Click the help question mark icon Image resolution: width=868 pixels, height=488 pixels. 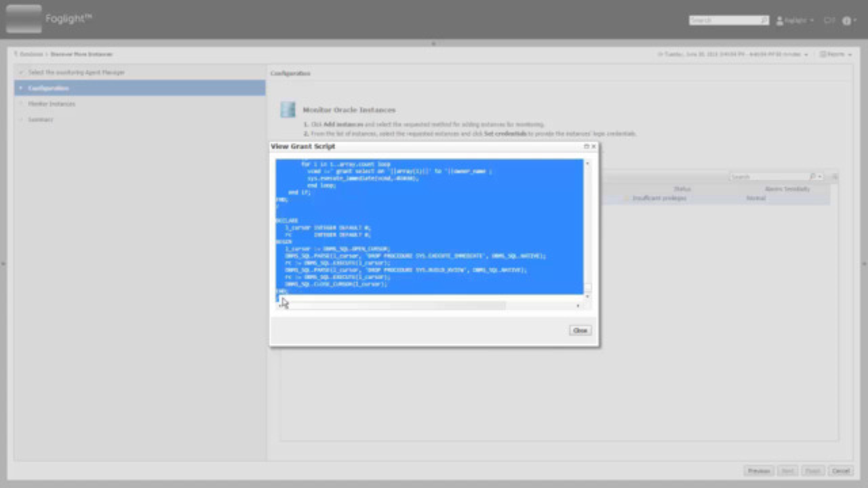(846, 20)
